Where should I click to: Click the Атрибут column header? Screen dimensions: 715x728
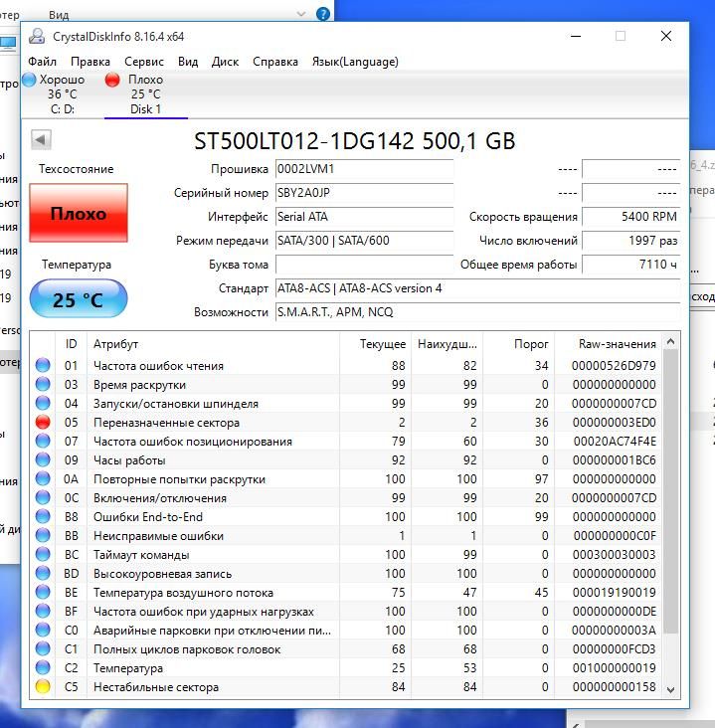(213, 344)
